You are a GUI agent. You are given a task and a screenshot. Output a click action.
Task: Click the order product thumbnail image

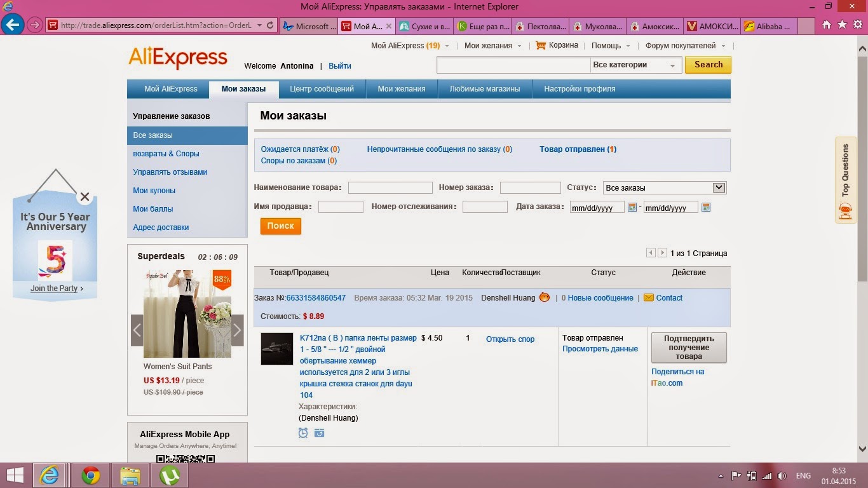click(277, 349)
